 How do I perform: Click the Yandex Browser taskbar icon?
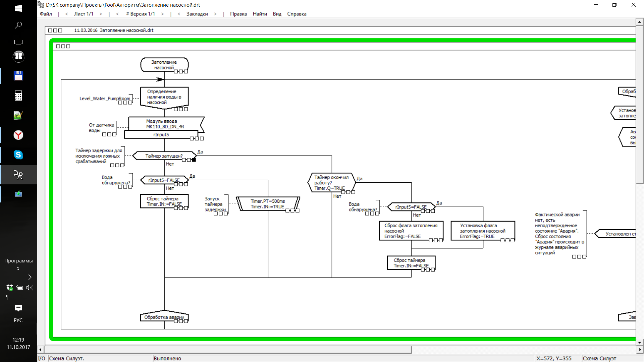pos(18,135)
